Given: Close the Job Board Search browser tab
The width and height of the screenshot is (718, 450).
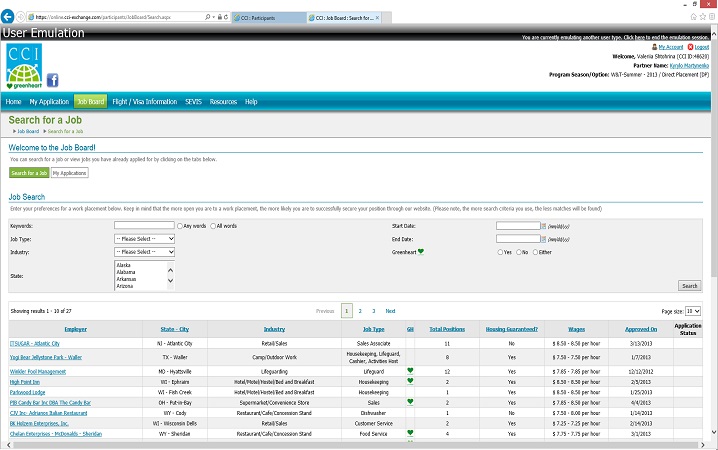Looking at the screenshot, I should (x=377, y=18).
